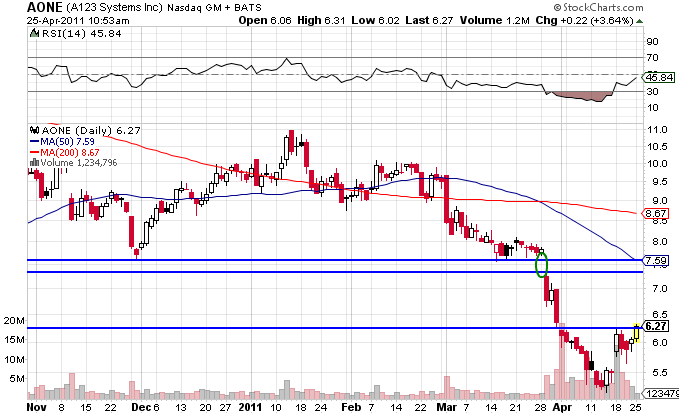
Task: Click the yellow-highlighted latest candlestick
Action: (636, 333)
